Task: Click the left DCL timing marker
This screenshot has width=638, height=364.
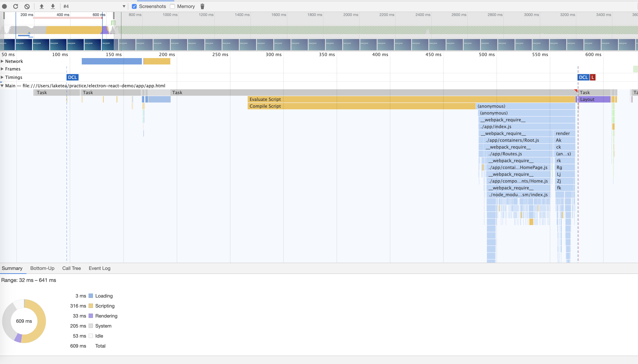Action: [x=73, y=77]
